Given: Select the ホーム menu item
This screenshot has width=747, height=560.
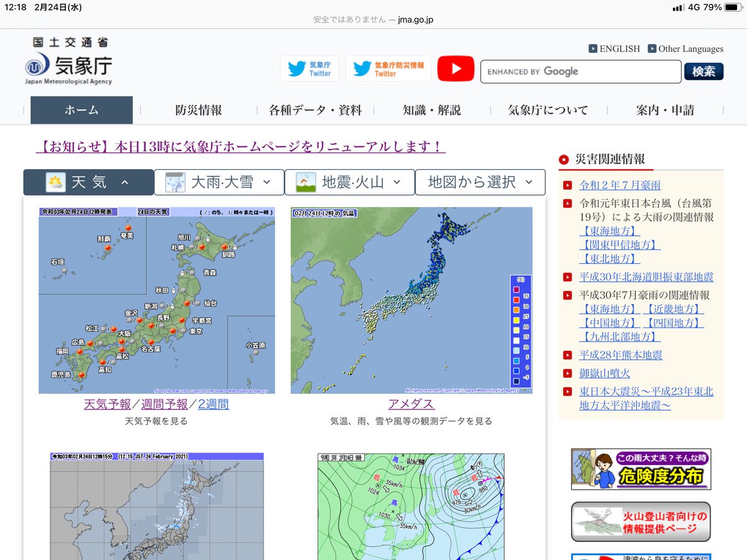Looking at the screenshot, I should coord(82,110).
